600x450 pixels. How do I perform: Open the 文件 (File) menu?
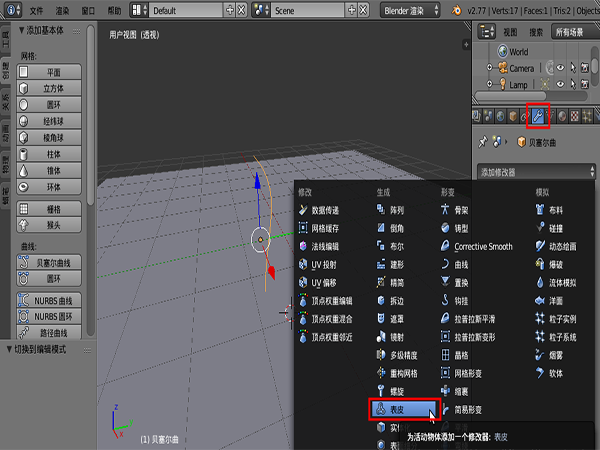[x=36, y=9]
